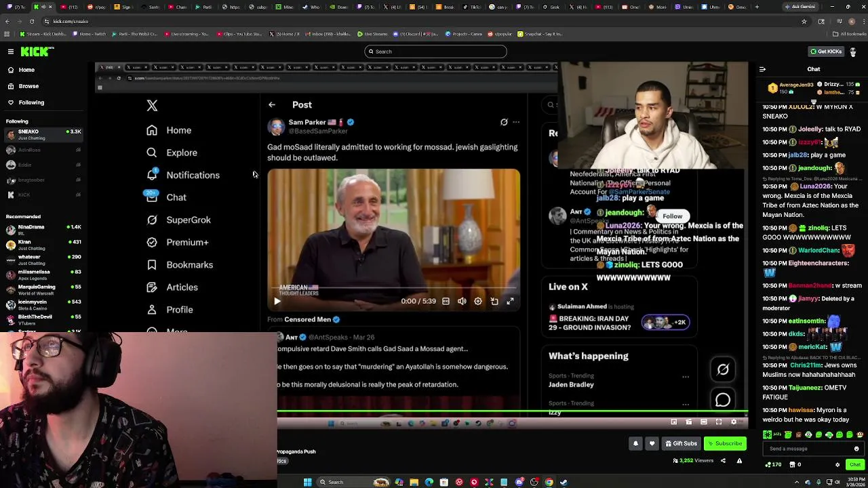Open chat settings gear
The width and height of the screenshot is (868, 488).
[x=837, y=465]
